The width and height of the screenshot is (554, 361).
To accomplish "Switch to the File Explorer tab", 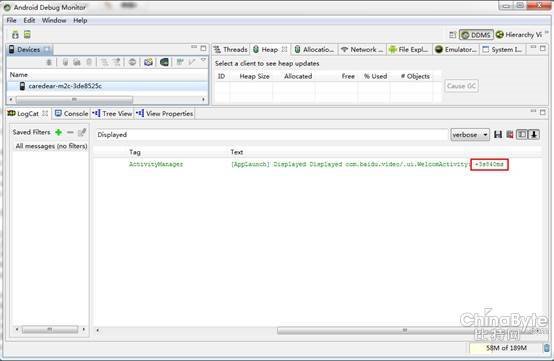I will pos(409,49).
